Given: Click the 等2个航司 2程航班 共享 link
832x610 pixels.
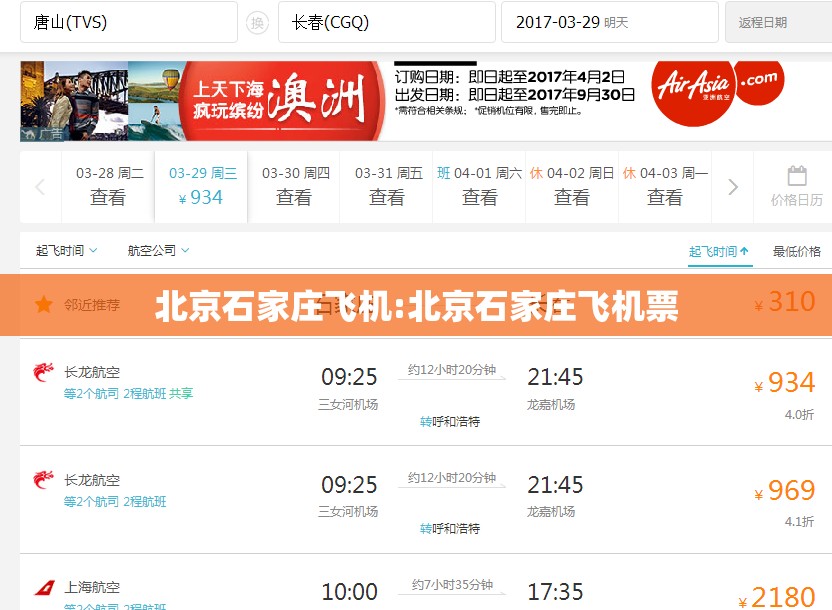Looking at the screenshot, I should pyautogui.click(x=128, y=394).
